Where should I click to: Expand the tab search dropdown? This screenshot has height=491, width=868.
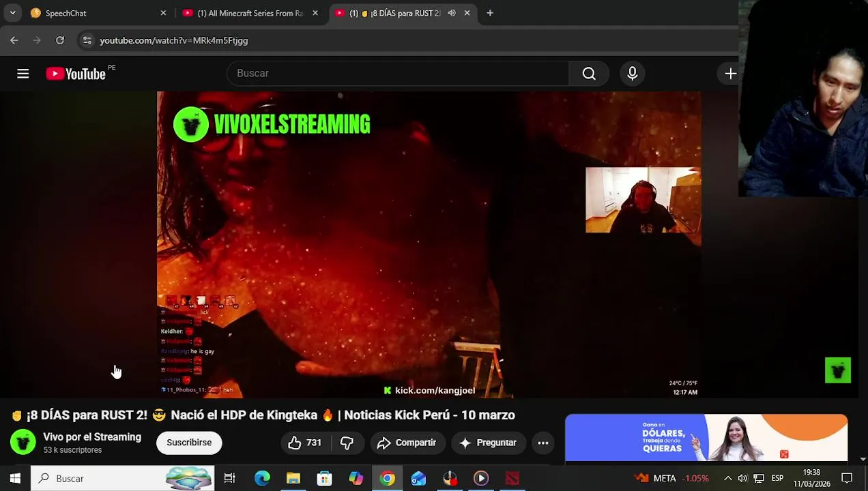[12, 13]
